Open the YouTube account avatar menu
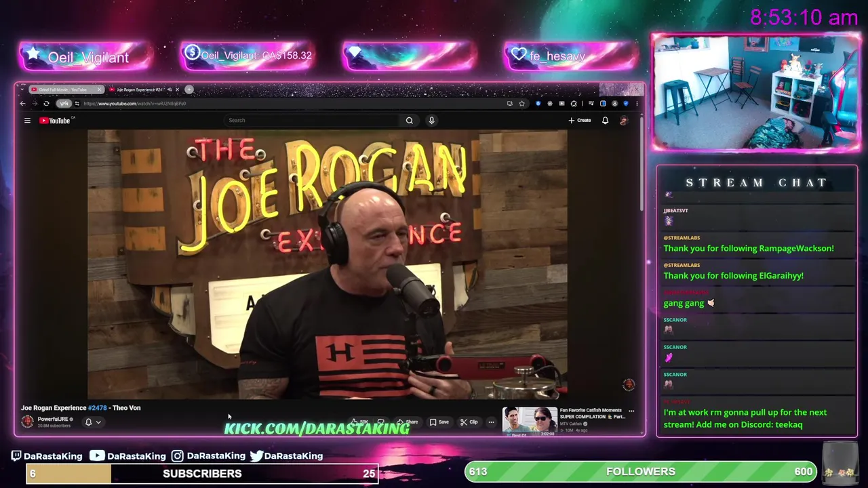The image size is (868, 488). pos(624,121)
